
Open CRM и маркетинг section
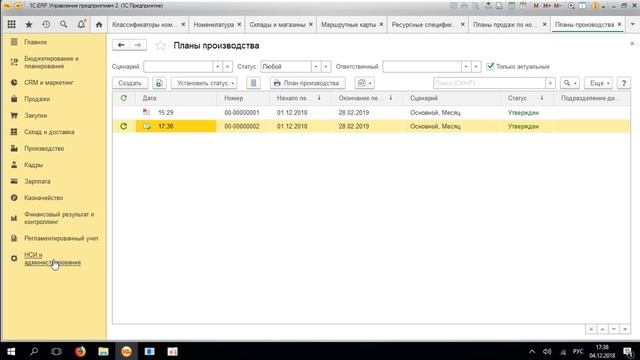click(x=49, y=82)
